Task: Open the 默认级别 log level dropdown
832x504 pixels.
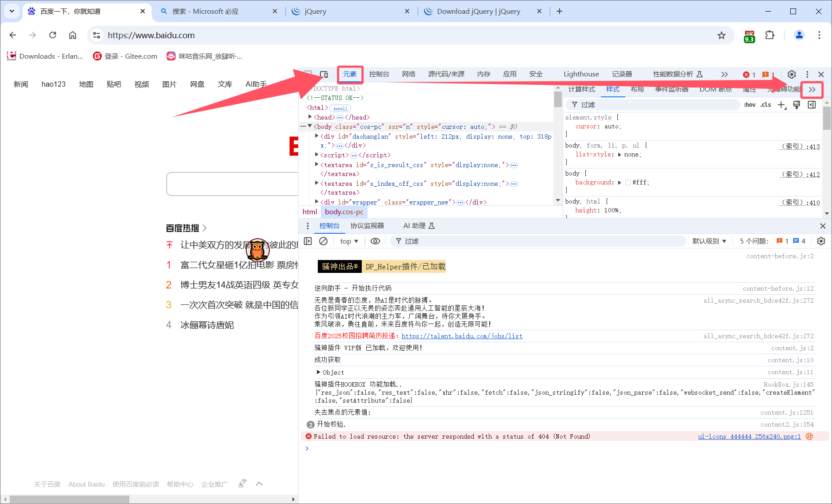Action: 709,241
